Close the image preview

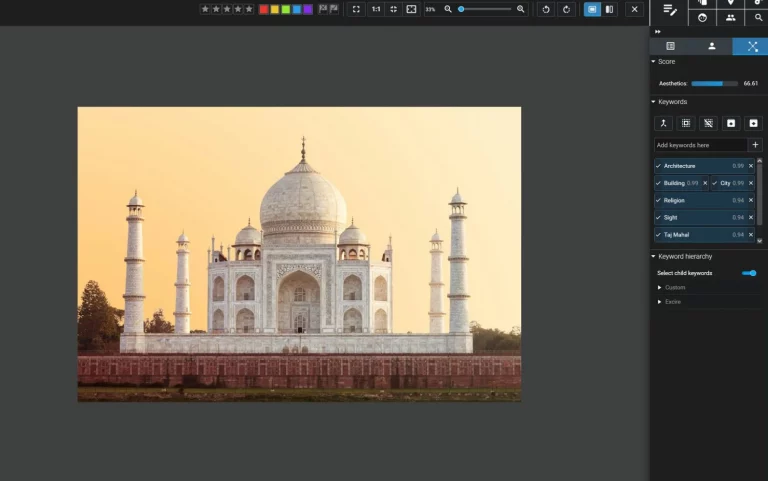coord(634,9)
